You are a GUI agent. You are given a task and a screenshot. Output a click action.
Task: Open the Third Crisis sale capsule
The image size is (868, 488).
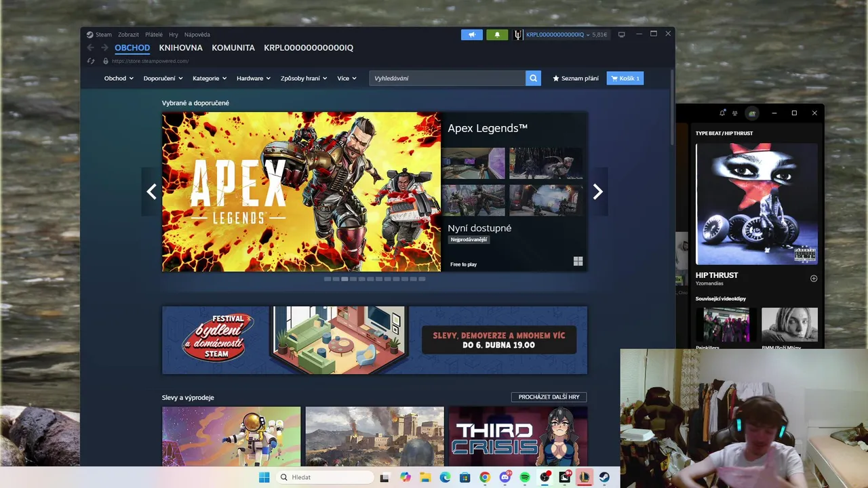click(x=518, y=436)
